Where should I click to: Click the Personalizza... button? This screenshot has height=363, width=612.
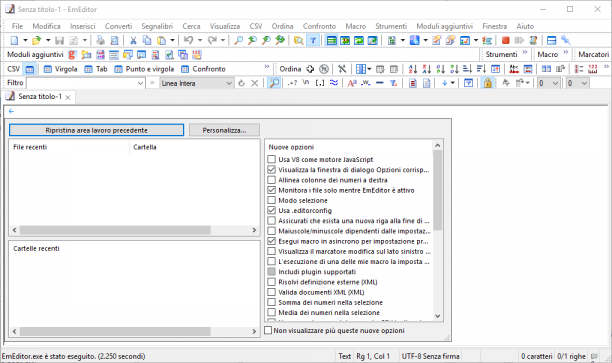(224, 130)
